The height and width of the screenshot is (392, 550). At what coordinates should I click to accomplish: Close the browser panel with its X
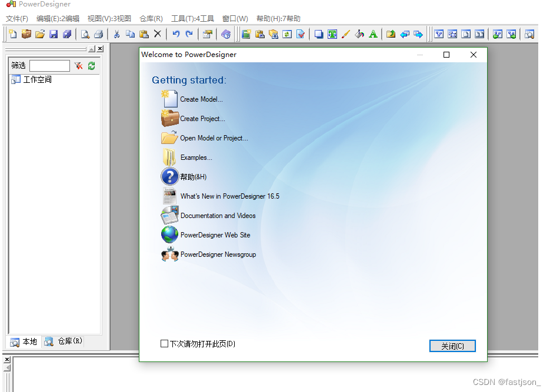coord(101,49)
